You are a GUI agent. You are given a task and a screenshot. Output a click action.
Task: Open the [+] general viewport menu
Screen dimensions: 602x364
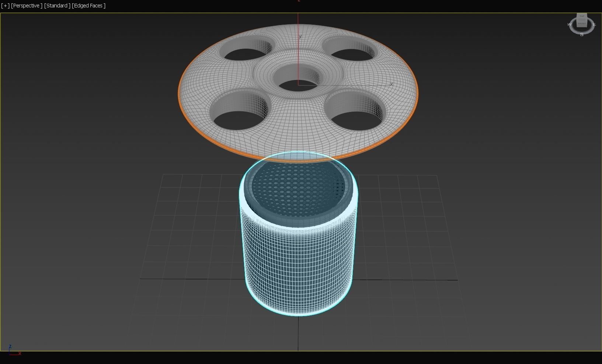5,6
